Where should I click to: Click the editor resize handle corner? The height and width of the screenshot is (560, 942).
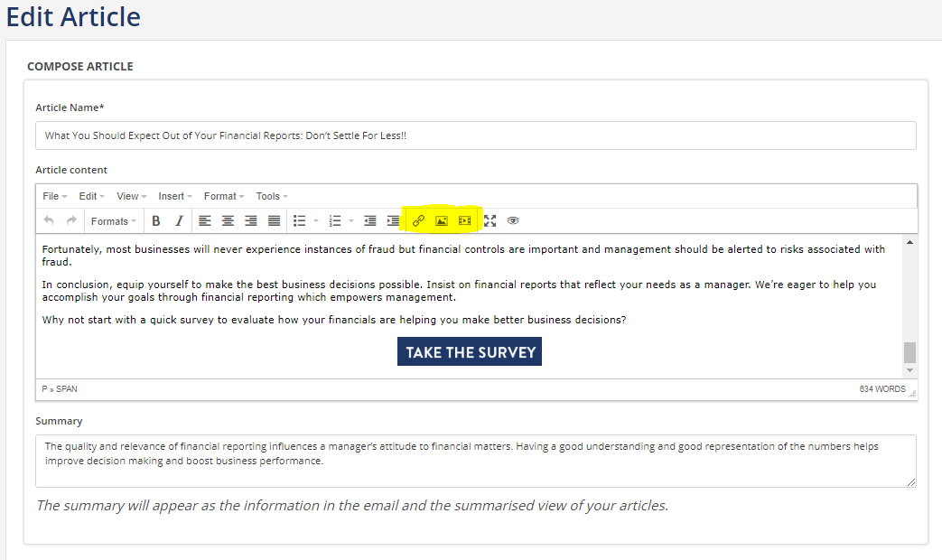tap(912, 394)
